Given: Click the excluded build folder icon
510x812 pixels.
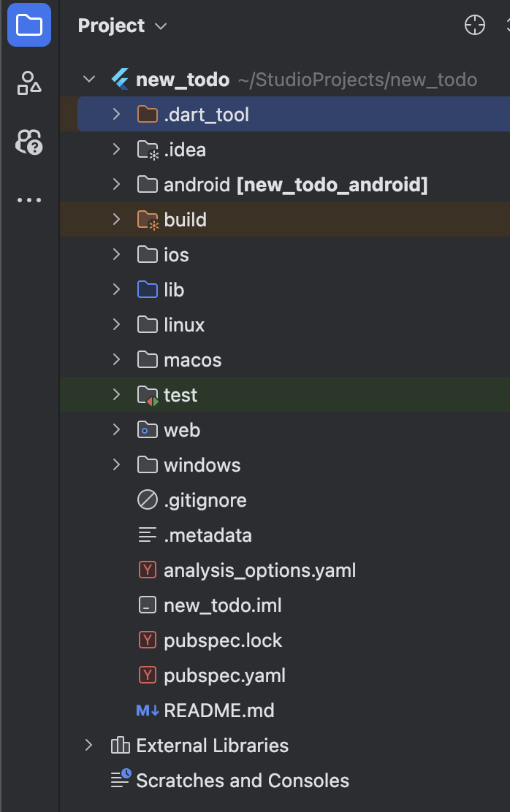Looking at the screenshot, I should [148, 220].
